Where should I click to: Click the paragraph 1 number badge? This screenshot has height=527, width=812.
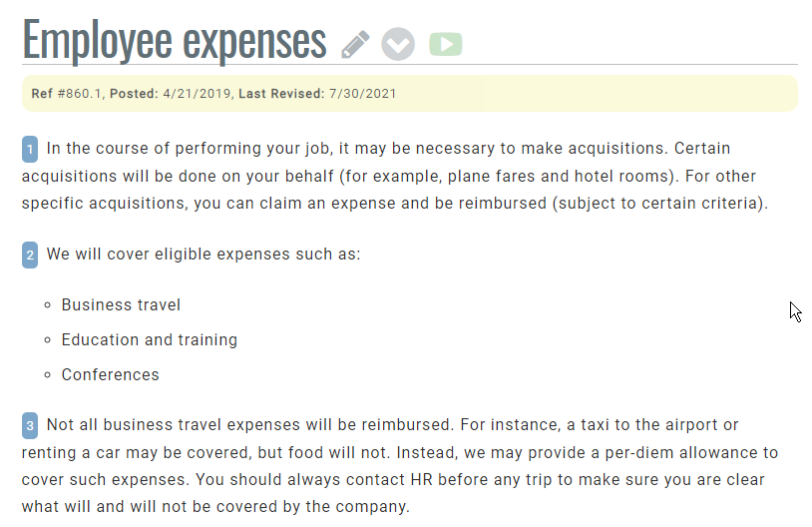pyautogui.click(x=30, y=149)
